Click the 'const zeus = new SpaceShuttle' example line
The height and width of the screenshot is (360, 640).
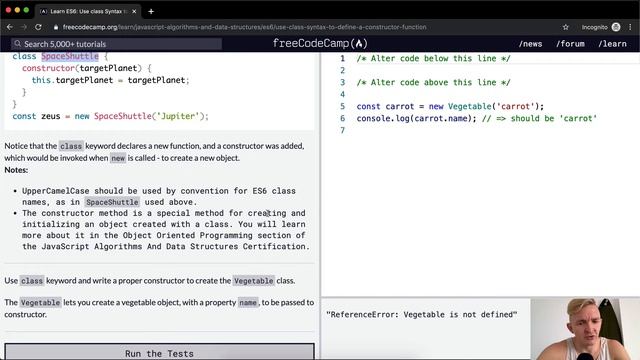pos(110,116)
